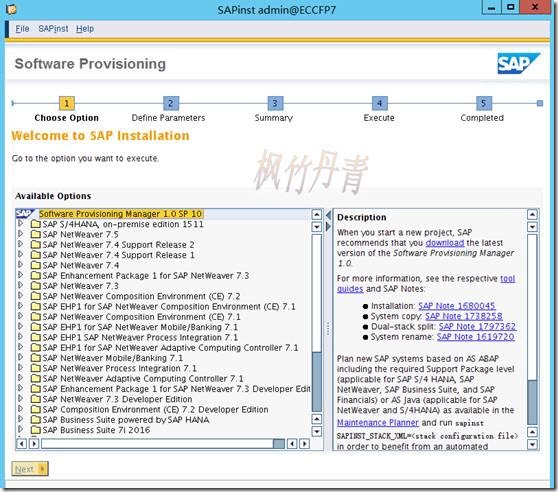
Task: Click options list vertical scrollbar thumb
Action: pos(316,381)
